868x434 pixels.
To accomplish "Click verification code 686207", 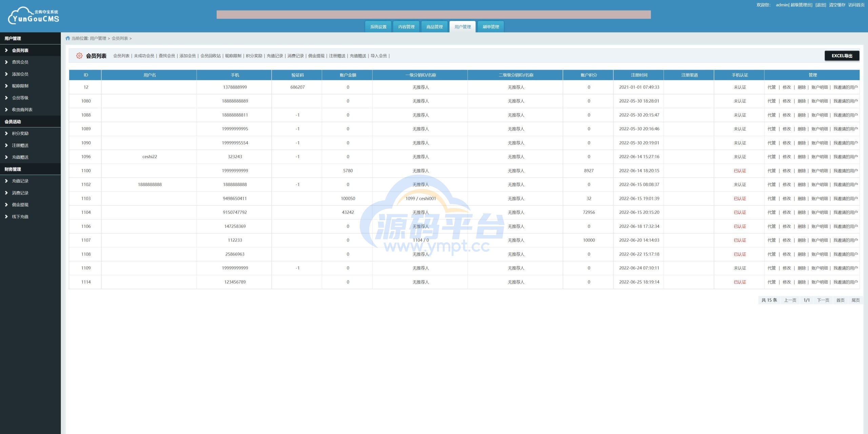I will [x=297, y=87].
